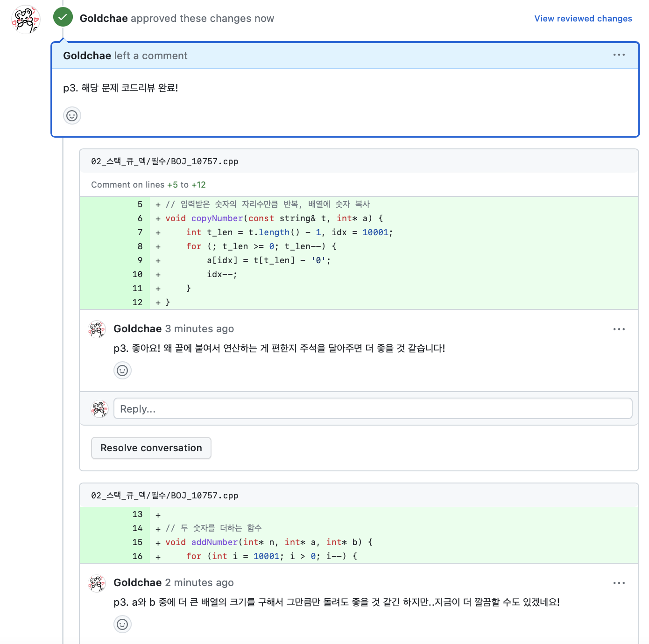
Task: Open '2 minutes ago' timestamp link
Action: (199, 583)
